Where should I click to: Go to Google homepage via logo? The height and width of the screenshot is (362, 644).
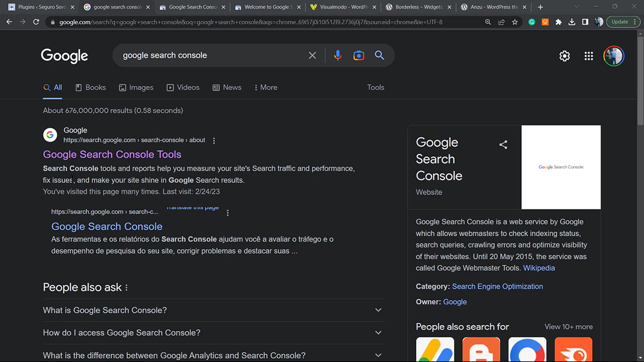(64, 56)
